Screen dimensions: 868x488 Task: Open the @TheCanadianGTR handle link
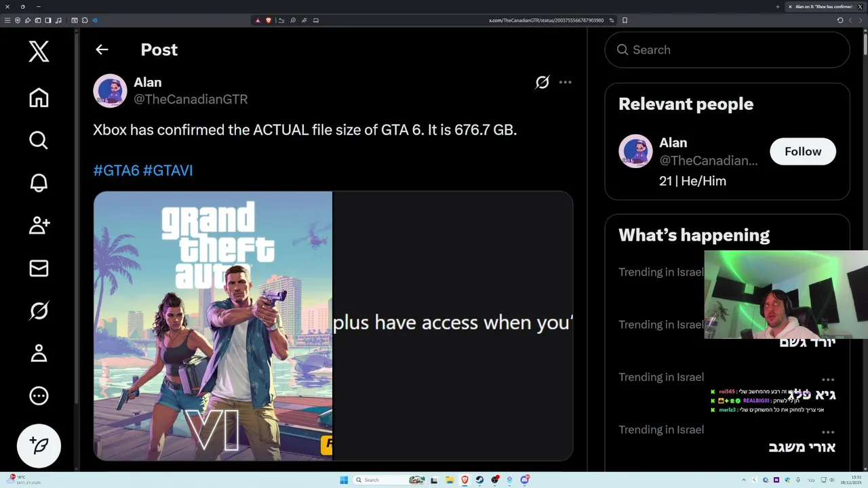(x=191, y=99)
